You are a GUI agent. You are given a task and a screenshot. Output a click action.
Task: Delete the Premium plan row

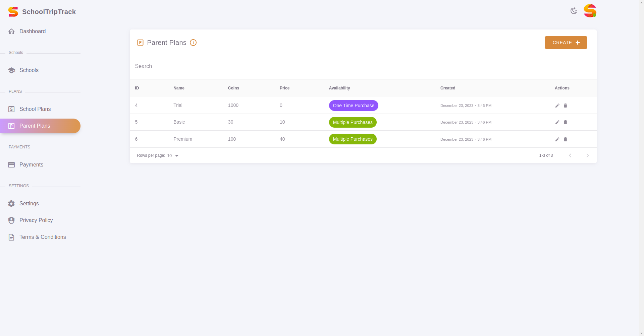click(x=565, y=139)
